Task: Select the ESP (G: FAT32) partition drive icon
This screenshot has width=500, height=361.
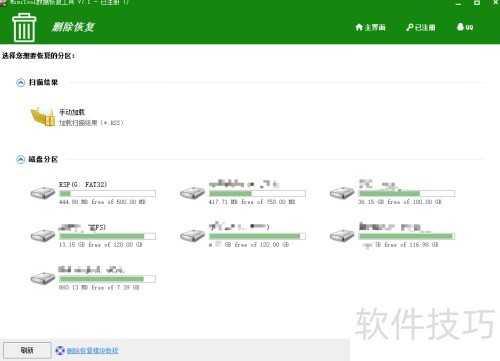Action: (43, 193)
